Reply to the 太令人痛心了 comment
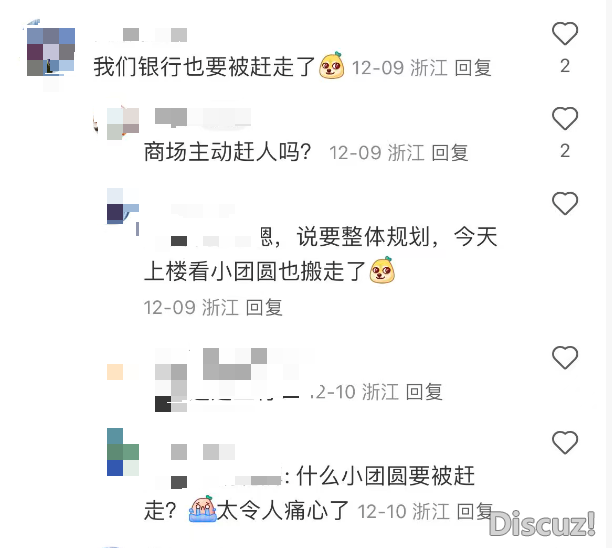 click(x=475, y=511)
